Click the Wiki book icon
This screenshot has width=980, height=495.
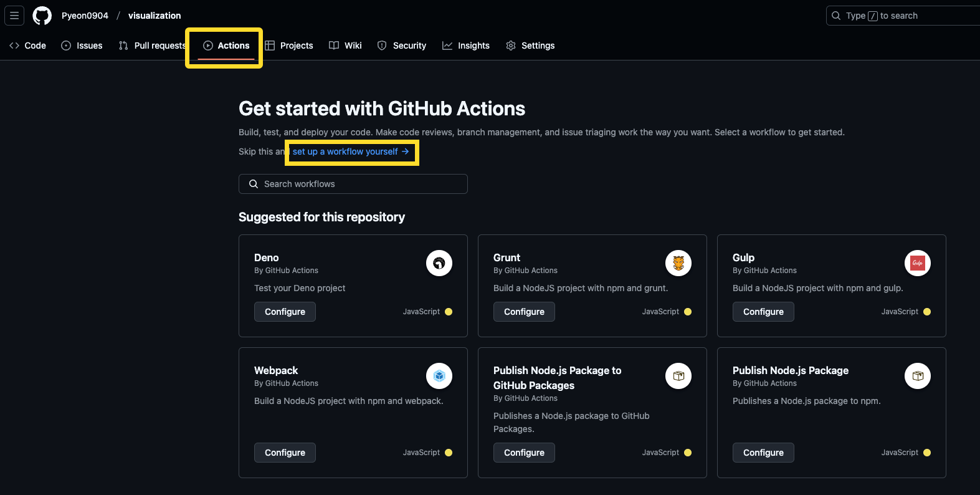(x=334, y=46)
